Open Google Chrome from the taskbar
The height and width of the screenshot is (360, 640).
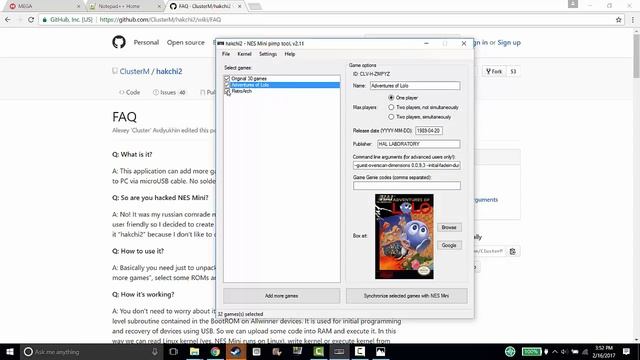pos(215,351)
